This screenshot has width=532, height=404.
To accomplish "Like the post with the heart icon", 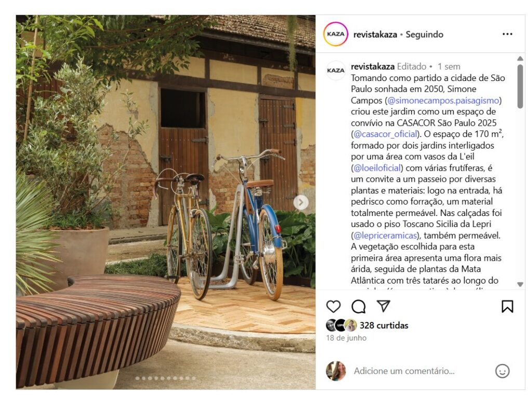I will (x=333, y=307).
